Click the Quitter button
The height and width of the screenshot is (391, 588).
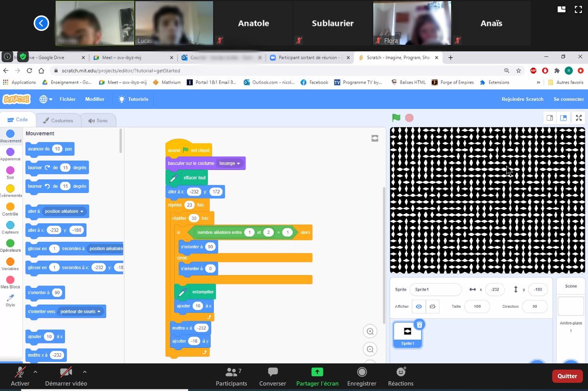pos(567,376)
